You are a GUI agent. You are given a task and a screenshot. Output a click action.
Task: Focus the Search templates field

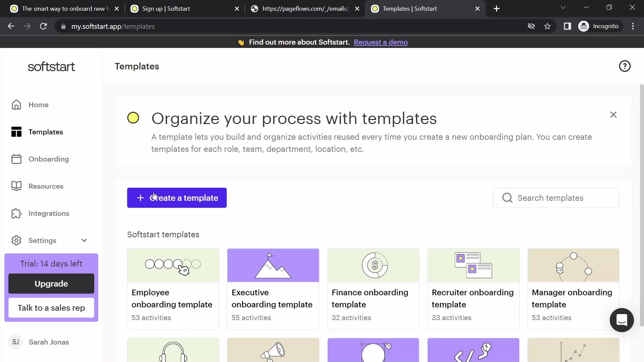pyautogui.click(x=556, y=198)
